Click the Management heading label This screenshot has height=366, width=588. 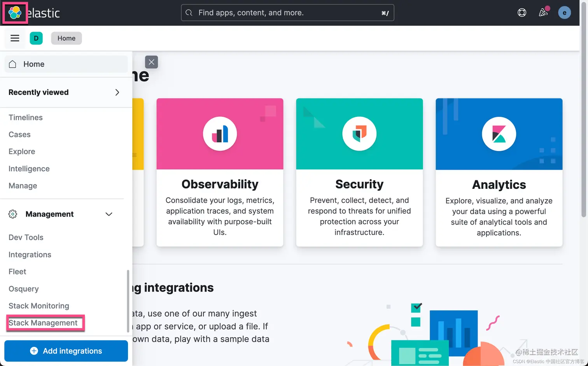click(49, 214)
